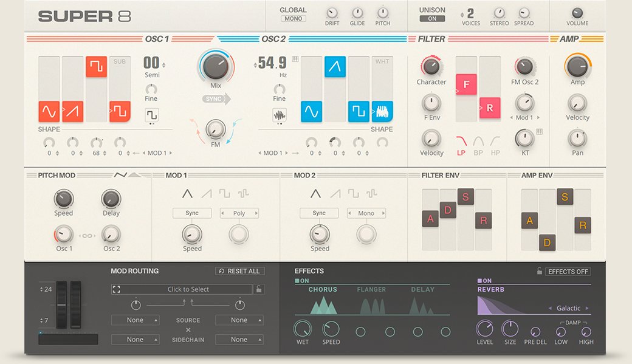
Task: Switch to the Flanger effect tab
Action: point(371,289)
